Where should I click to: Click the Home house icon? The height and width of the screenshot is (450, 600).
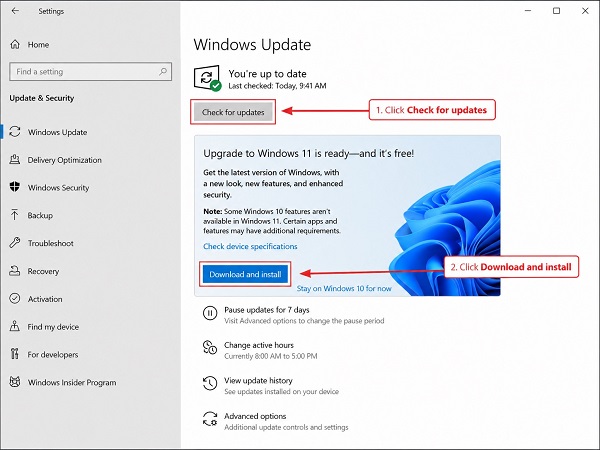[x=15, y=44]
